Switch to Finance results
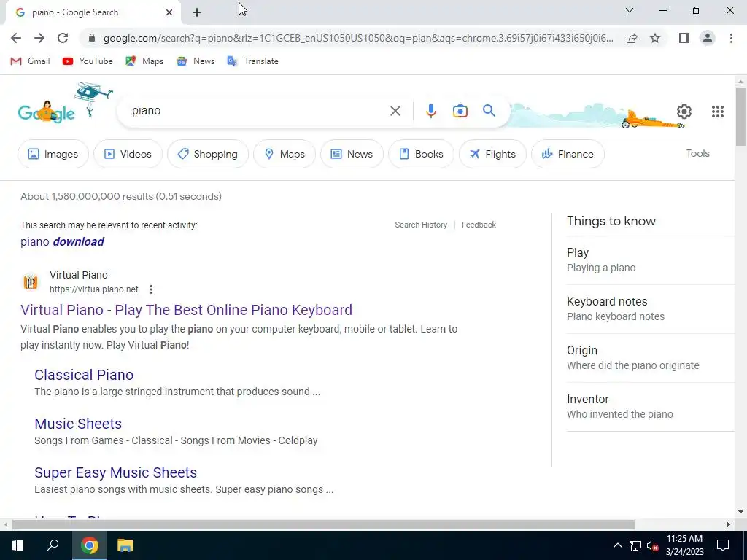Viewport: 747px width, 560px height. (x=568, y=154)
